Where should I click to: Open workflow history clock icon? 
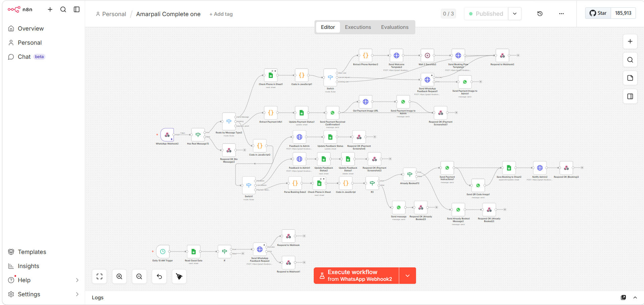tap(540, 14)
